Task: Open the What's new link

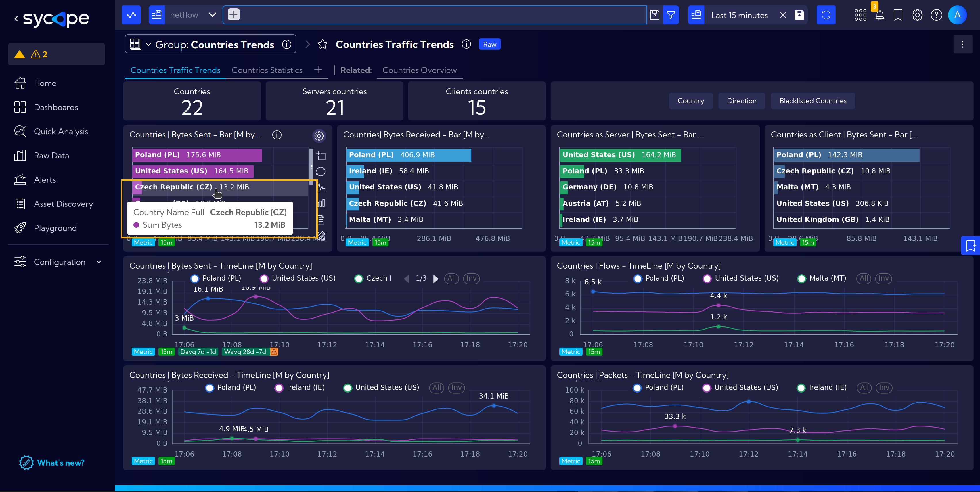Action: 52,463
